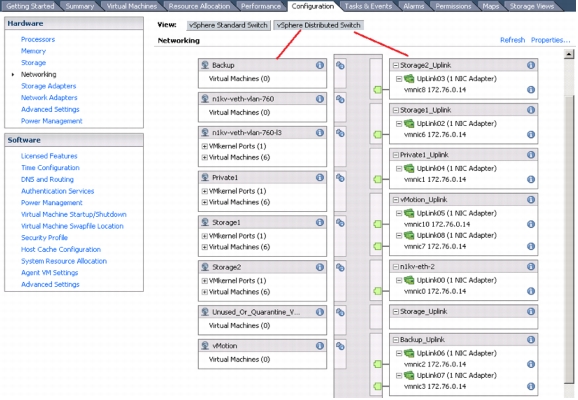Switch to the Storage Views tab
This screenshot has height=400, width=578.
[532, 6]
